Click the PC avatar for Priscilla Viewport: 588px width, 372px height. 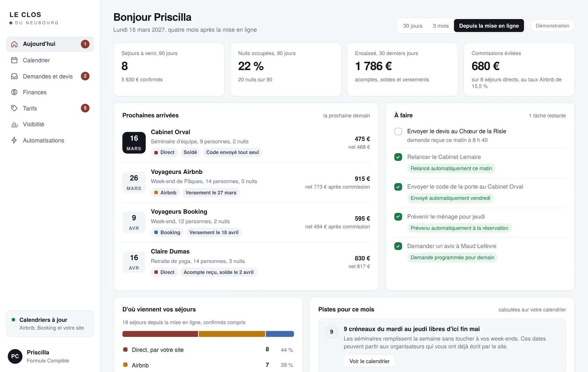(x=15, y=356)
